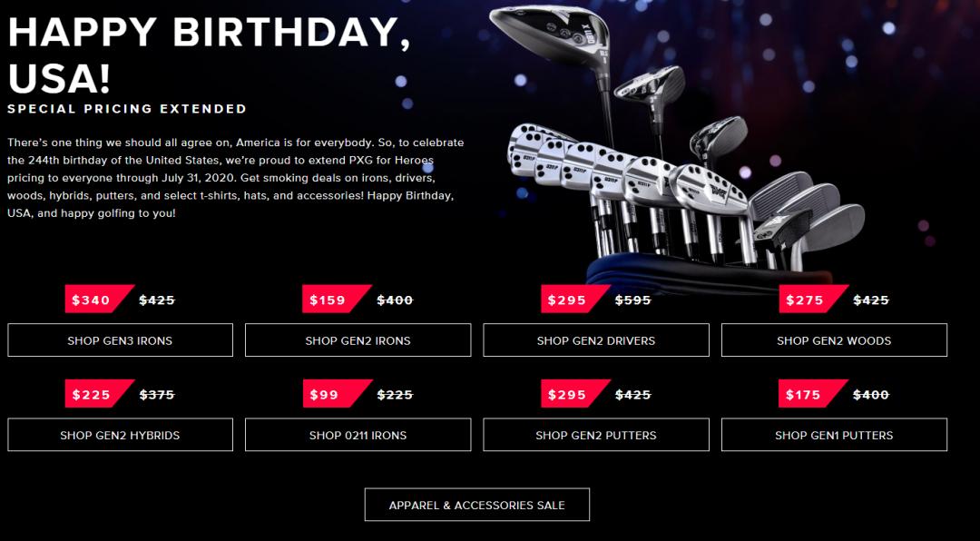Click the $275 woods price badge

tap(811, 299)
